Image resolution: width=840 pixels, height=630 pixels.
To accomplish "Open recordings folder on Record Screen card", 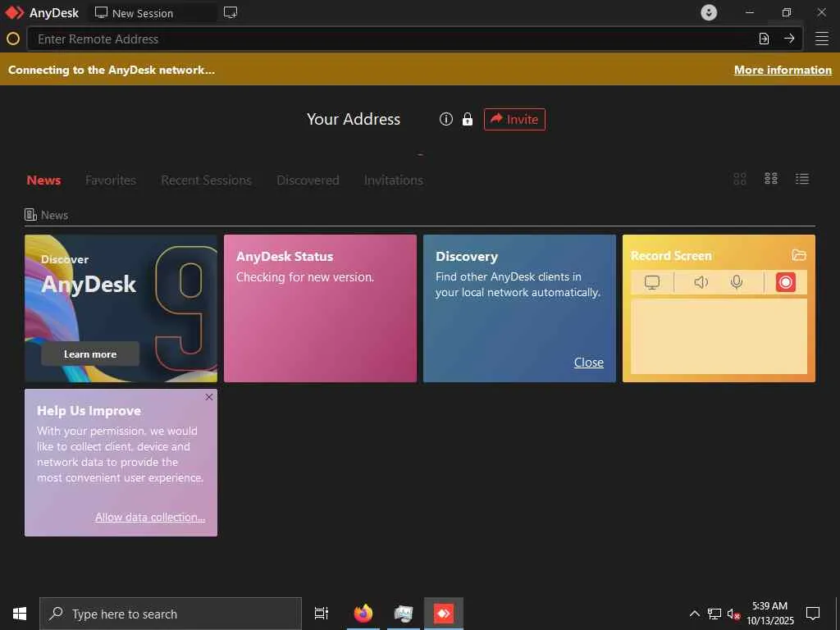I will (799, 256).
